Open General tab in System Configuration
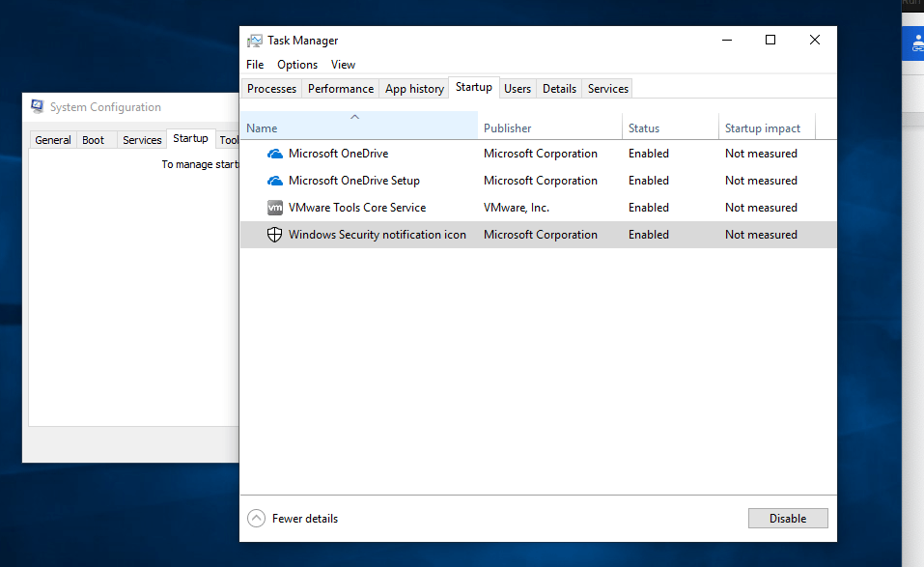Viewport: 924px width, 567px height. click(x=53, y=140)
